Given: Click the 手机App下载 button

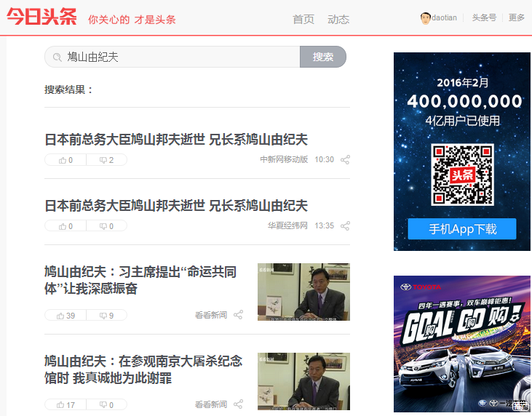Looking at the screenshot, I should click(462, 229).
